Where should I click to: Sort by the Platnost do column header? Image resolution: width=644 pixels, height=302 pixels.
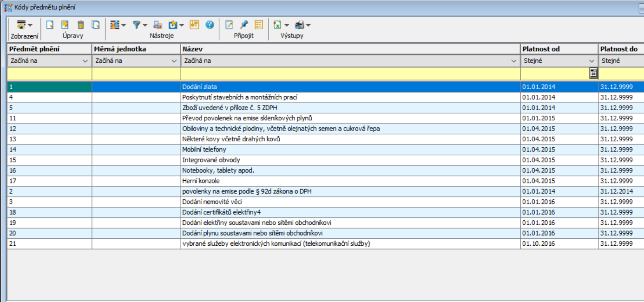coord(621,49)
